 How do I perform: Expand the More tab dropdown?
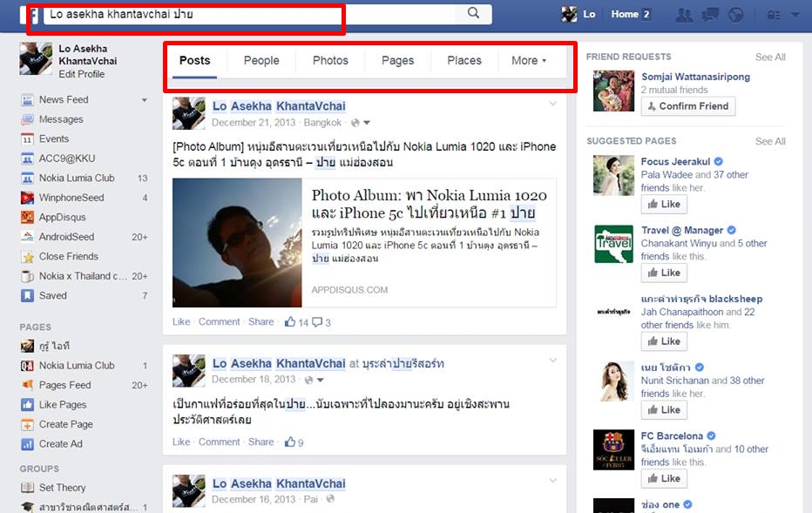[x=529, y=61]
